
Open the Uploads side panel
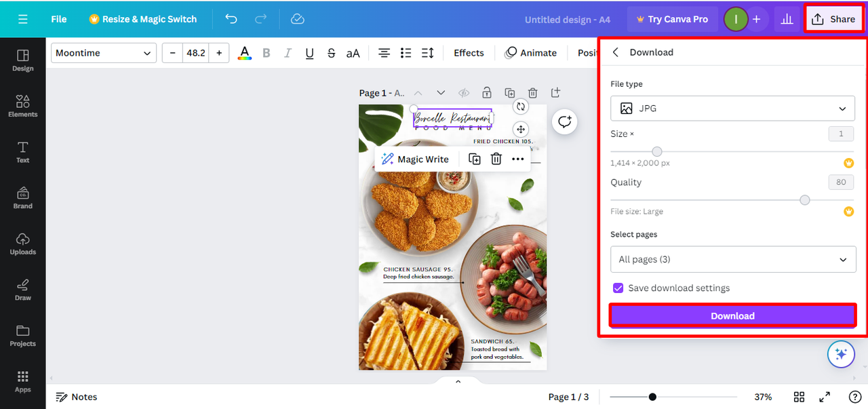point(23,244)
